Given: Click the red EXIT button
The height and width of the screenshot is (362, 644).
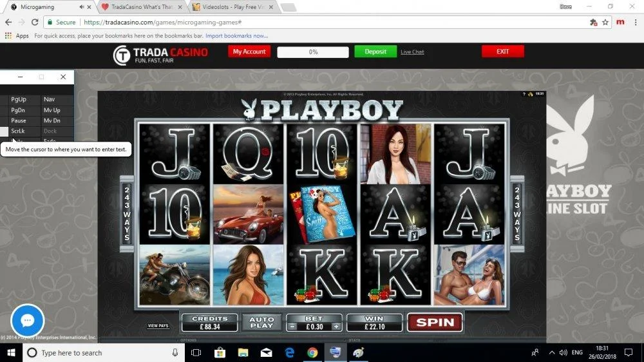Looking at the screenshot, I should pos(503,52).
